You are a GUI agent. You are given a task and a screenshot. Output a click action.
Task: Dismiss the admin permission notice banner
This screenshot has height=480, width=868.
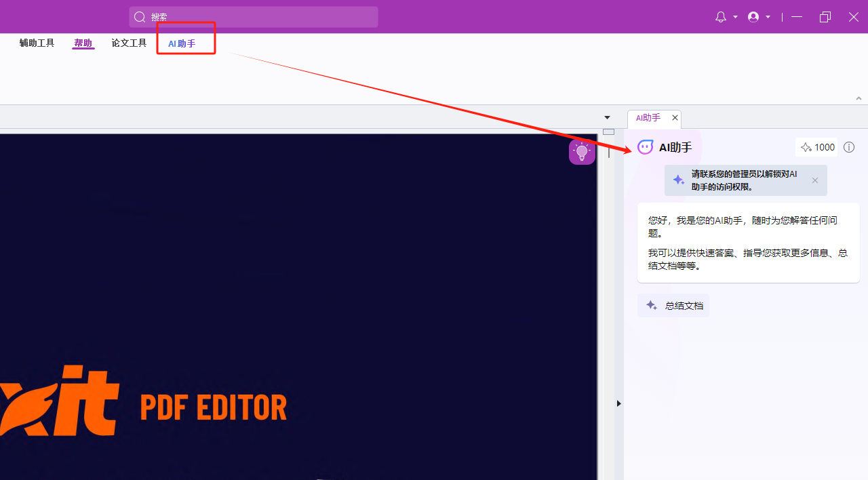click(x=815, y=180)
